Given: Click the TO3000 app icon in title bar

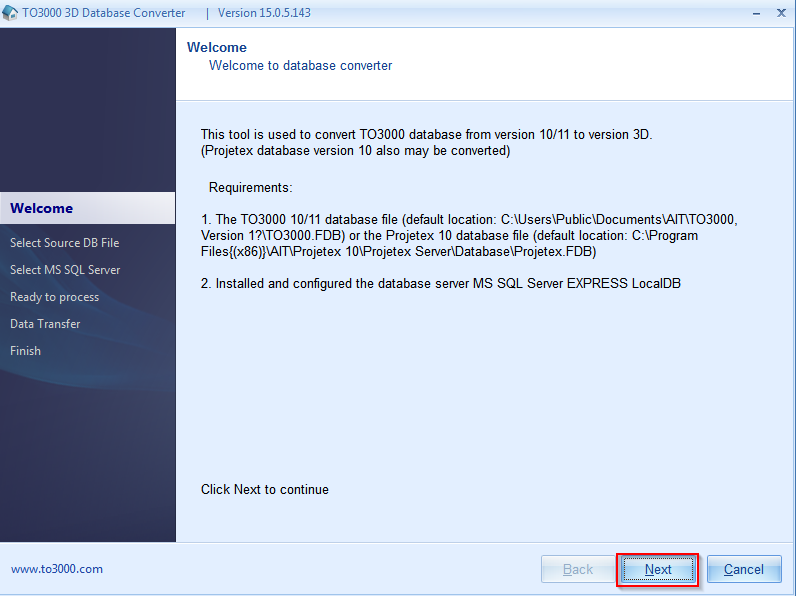Looking at the screenshot, I should pyautogui.click(x=10, y=13).
